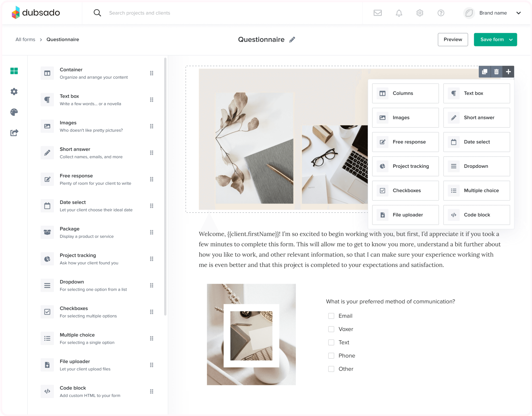Delete the selected container with trash icon
Screen dimensions: 532x416
(496, 72)
